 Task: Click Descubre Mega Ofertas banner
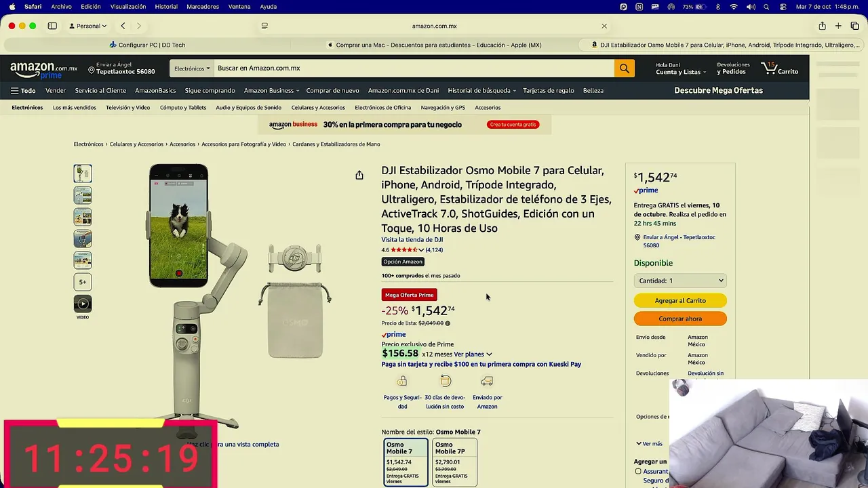pyautogui.click(x=718, y=90)
